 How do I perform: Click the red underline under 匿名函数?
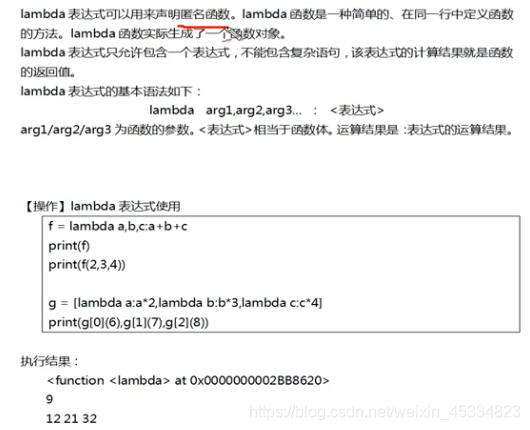click(203, 26)
